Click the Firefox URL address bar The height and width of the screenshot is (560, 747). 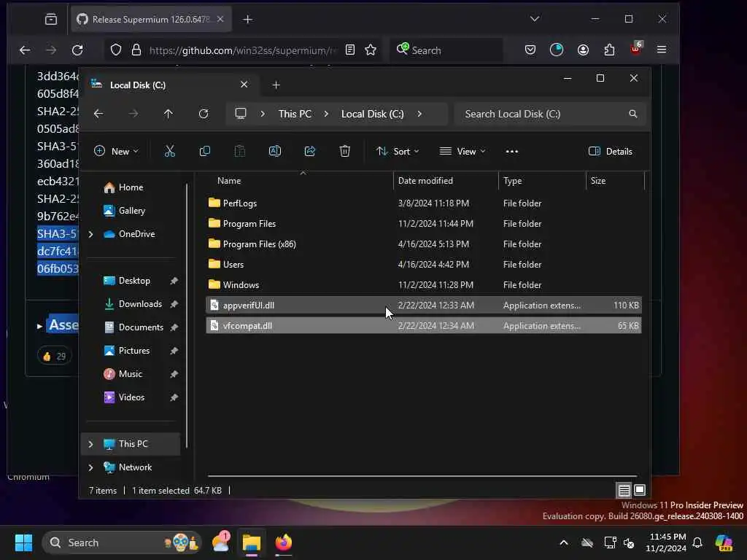tap(242, 50)
